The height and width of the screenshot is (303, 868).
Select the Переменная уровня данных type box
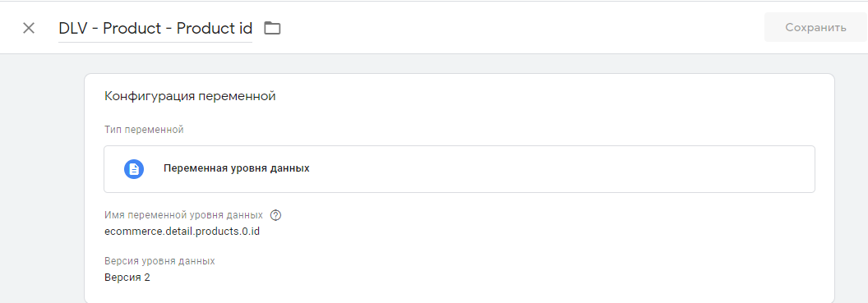pyautogui.click(x=459, y=169)
